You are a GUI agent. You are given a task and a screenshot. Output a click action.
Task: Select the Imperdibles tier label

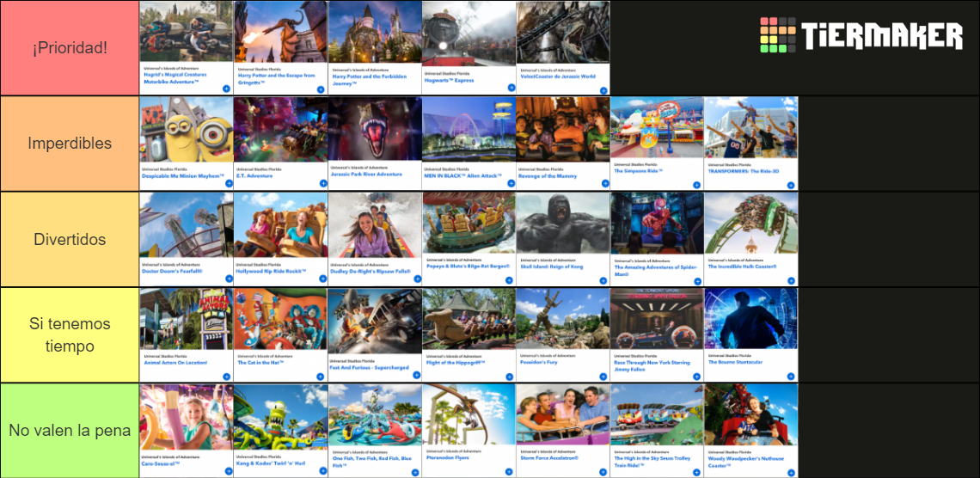pyautogui.click(x=70, y=143)
